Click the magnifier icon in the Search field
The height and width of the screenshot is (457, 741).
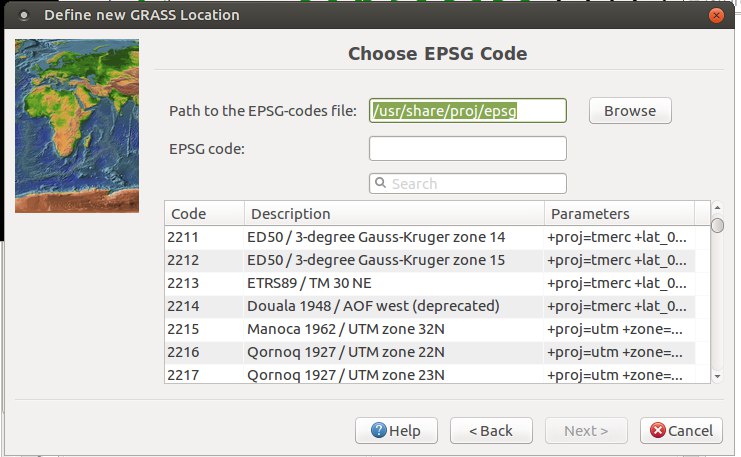click(x=380, y=183)
